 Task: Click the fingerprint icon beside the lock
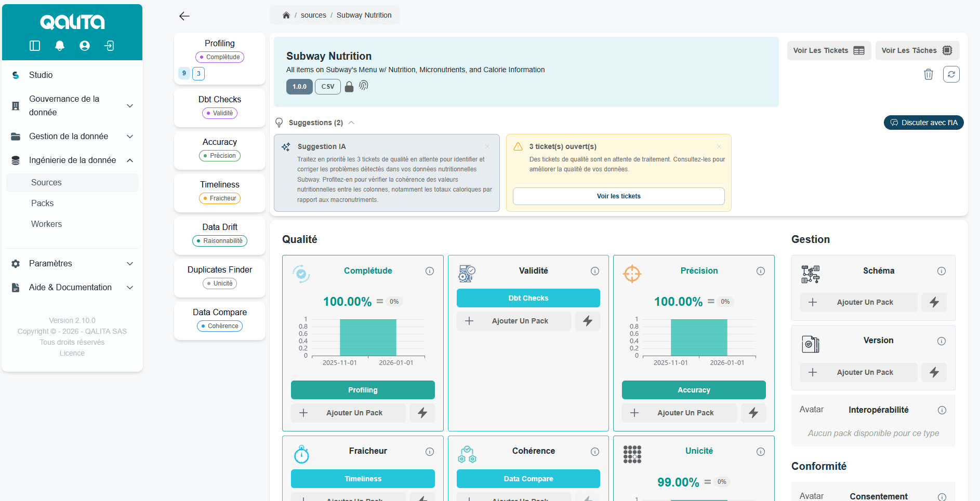[x=364, y=86]
